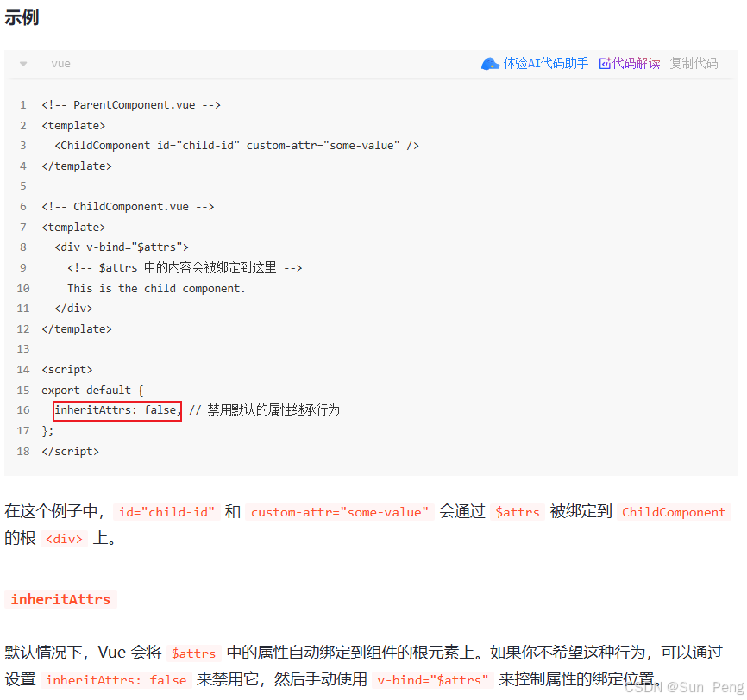
Task: Click the 代码解读 purple link text
Action: pos(636,63)
